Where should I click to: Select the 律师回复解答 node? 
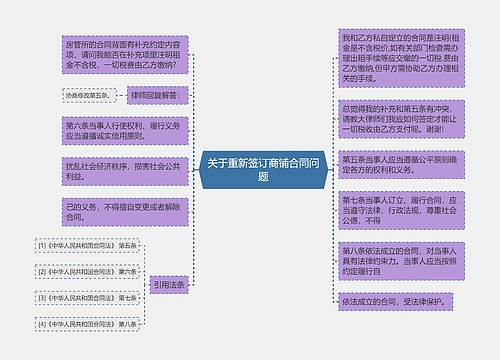158,95
